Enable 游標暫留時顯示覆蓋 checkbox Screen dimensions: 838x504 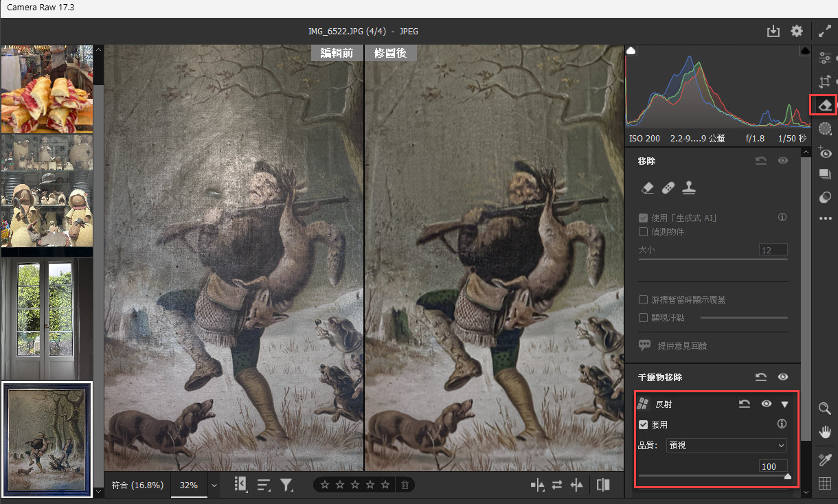point(644,300)
